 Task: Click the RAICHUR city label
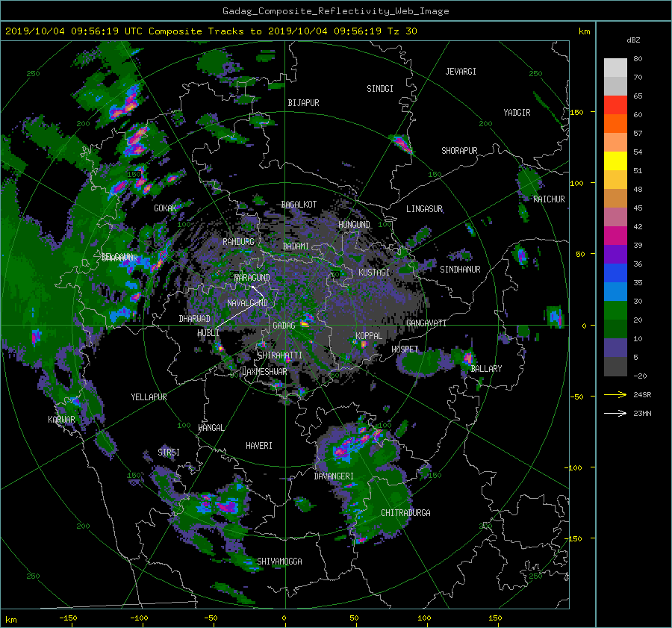(549, 199)
